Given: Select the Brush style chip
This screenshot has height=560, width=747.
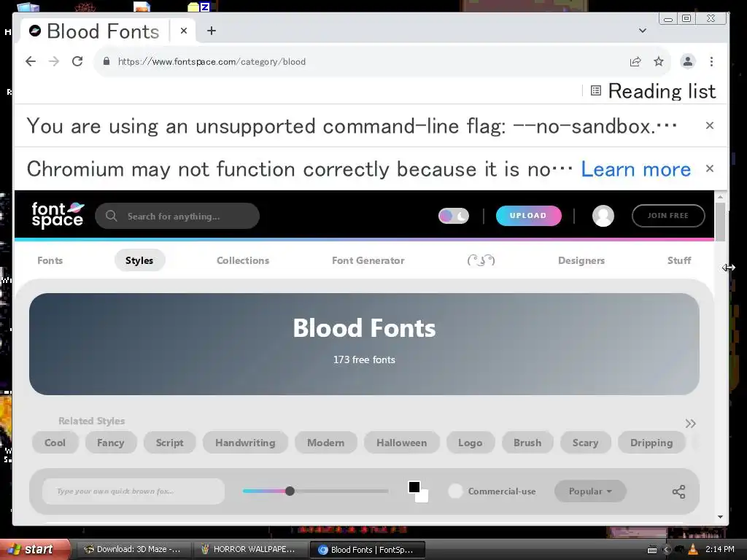Looking at the screenshot, I should click(x=527, y=443).
